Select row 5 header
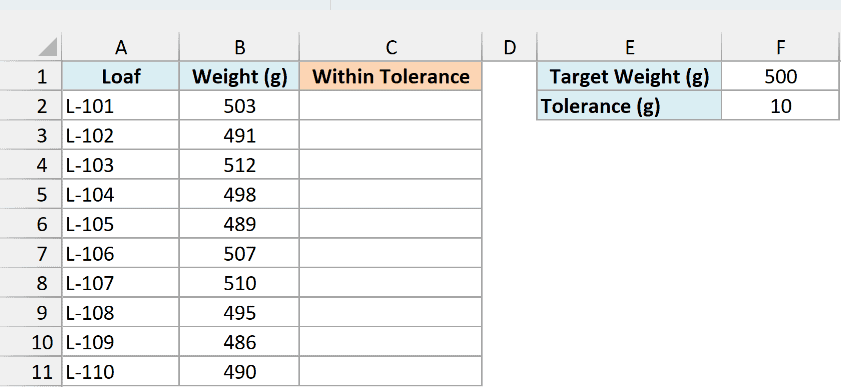Image resolution: width=841 pixels, height=387 pixels. tap(31, 194)
